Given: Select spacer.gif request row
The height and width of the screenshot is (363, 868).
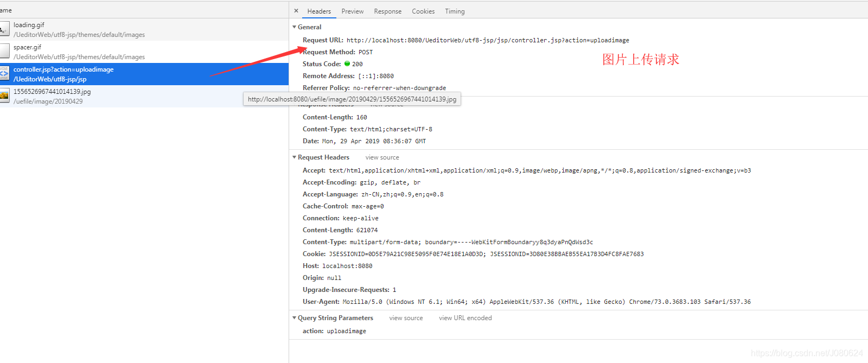Looking at the screenshot, I should pos(144,52).
